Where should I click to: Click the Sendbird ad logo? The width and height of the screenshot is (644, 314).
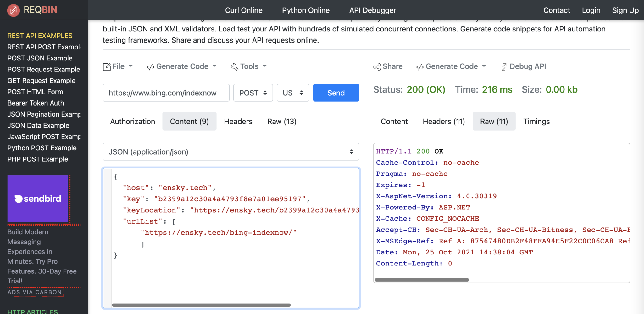(38, 199)
